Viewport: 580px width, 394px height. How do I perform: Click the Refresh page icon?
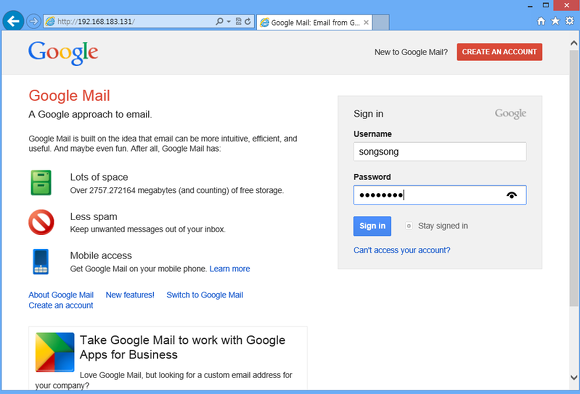pyautogui.click(x=248, y=21)
